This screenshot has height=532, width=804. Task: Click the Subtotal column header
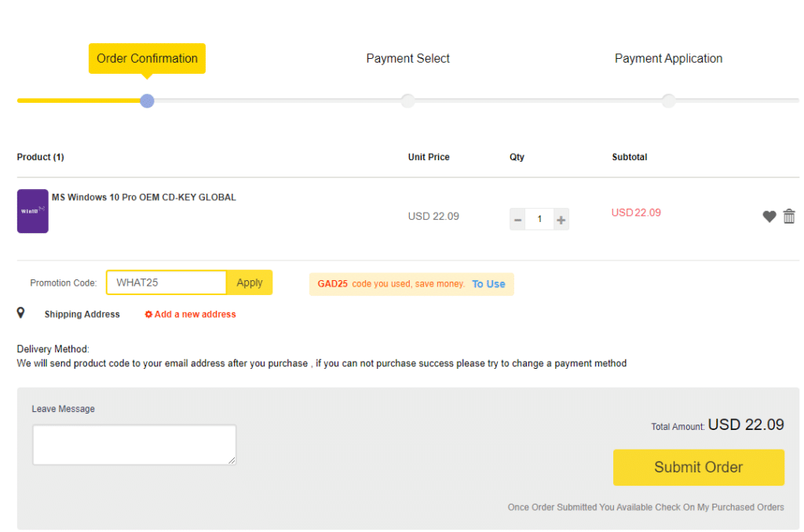(x=630, y=157)
